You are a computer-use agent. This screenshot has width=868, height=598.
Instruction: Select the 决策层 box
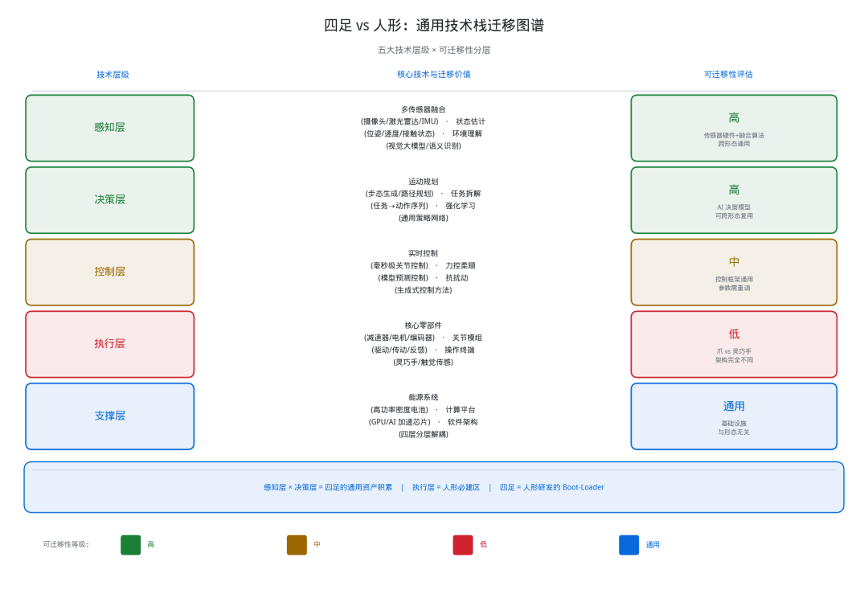coord(109,200)
